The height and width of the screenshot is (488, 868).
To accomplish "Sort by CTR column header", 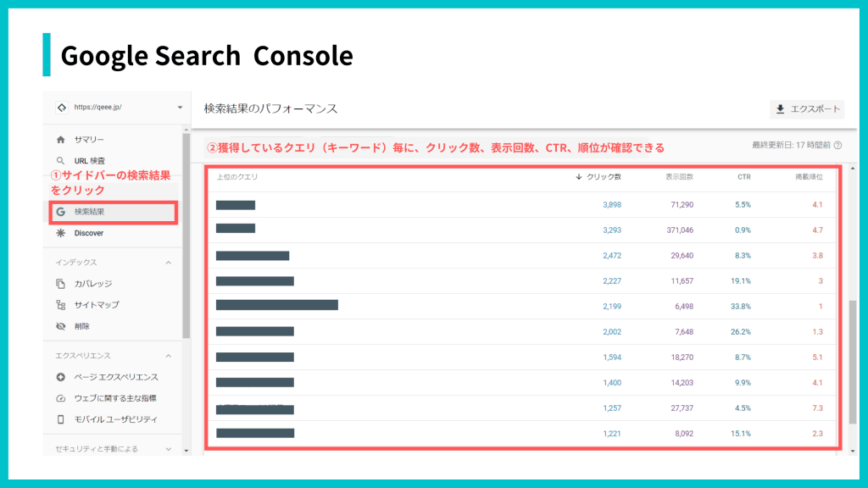I will [x=744, y=177].
